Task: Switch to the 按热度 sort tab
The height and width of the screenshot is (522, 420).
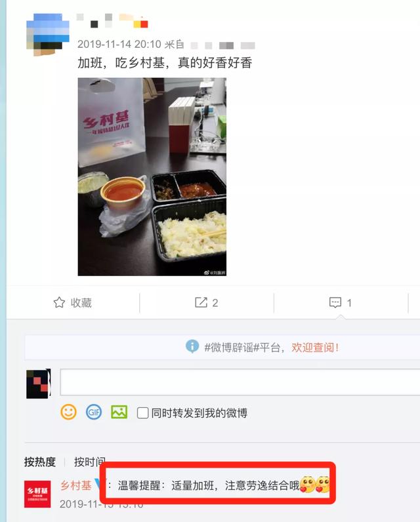Action: [39, 462]
